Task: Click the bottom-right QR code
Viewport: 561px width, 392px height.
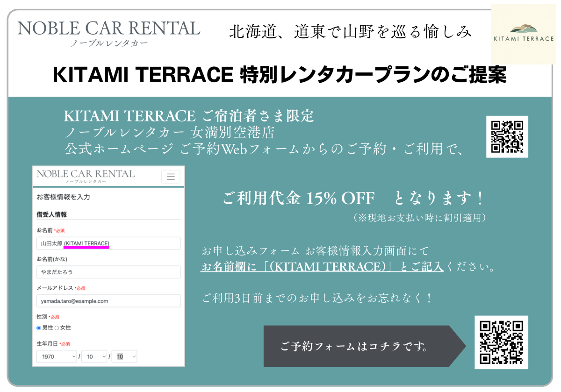Action: [x=501, y=342]
